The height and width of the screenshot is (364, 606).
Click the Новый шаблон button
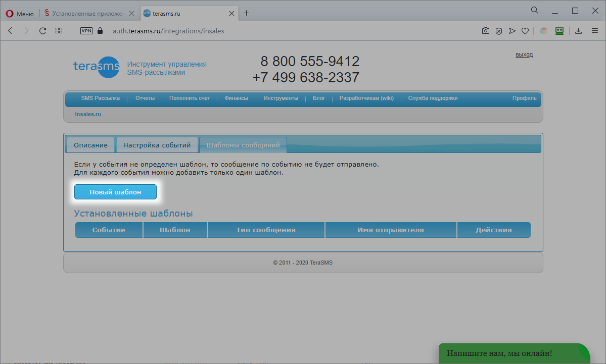pos(116,192)
